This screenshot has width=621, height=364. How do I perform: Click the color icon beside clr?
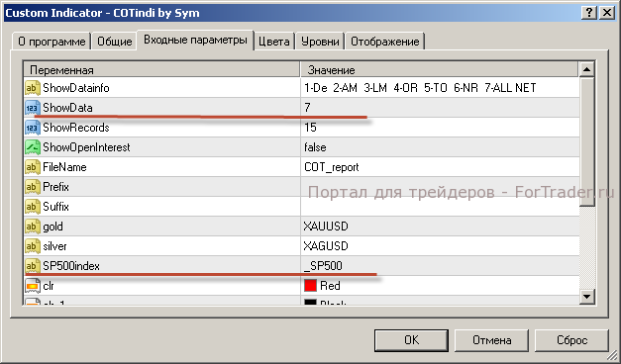(33, 286)
